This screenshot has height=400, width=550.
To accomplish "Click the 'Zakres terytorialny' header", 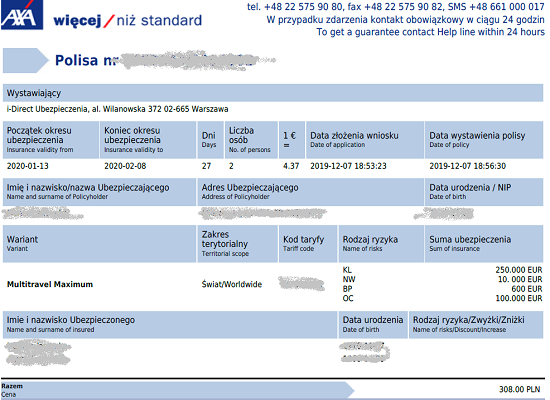I will [x=237, y=244].
